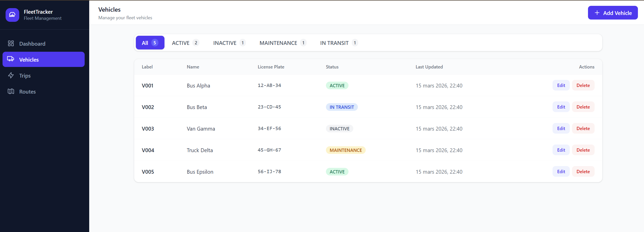Click the truck icon next to Vehicles
644x232 pixels.
click(11, 59)
